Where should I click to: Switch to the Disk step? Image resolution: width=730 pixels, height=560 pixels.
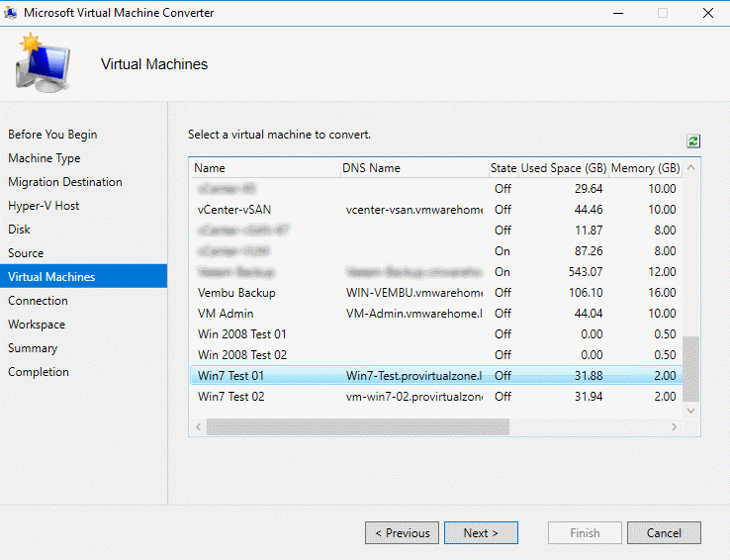(x=19, y=230)
